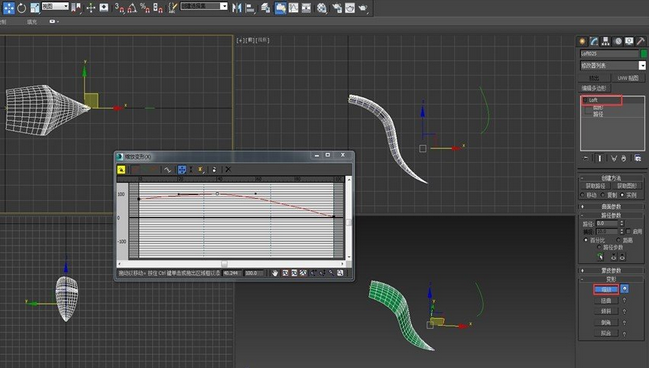Click Remove Modifier trash icon
Viewport: 649px width, 368px height.
click(624, 158)
